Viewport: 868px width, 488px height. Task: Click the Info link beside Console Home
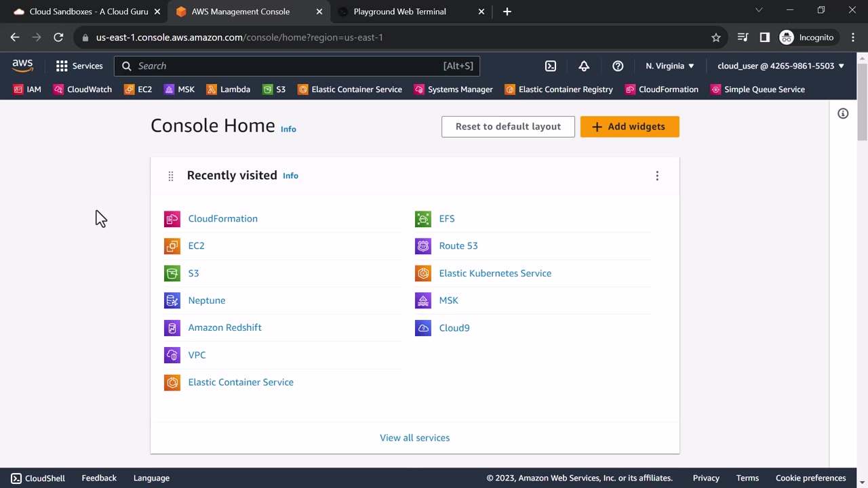pos(288,129)
